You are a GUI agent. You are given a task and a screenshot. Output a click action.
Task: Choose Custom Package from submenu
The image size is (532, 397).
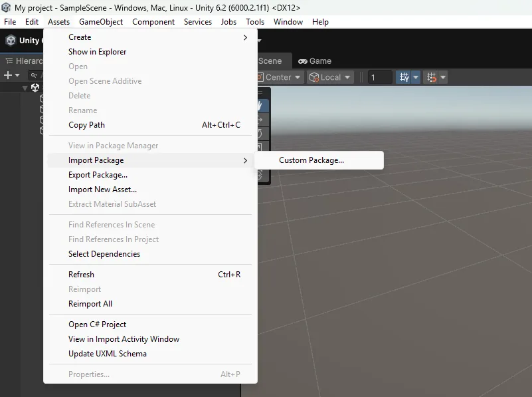pyautogui.click(x=311, y=160)
